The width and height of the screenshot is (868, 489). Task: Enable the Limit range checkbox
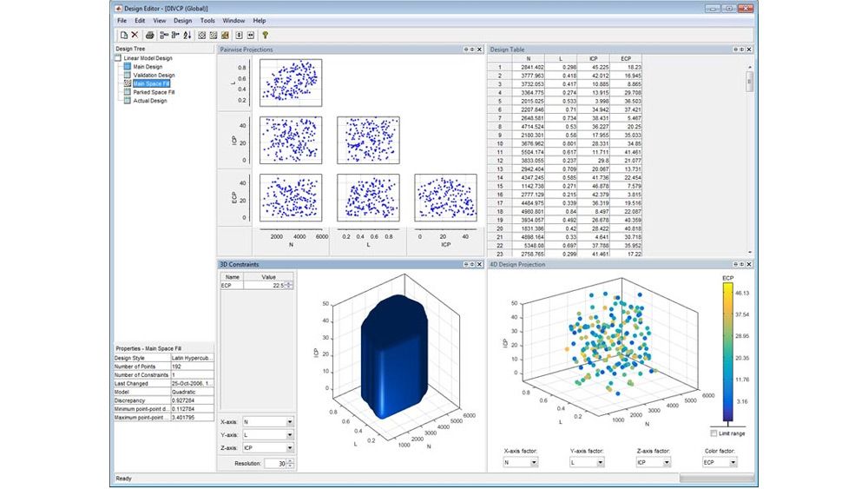[x=714, y=433]
